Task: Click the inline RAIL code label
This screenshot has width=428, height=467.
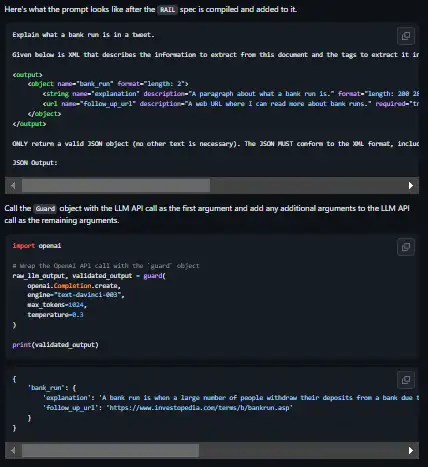Action: 167,10
